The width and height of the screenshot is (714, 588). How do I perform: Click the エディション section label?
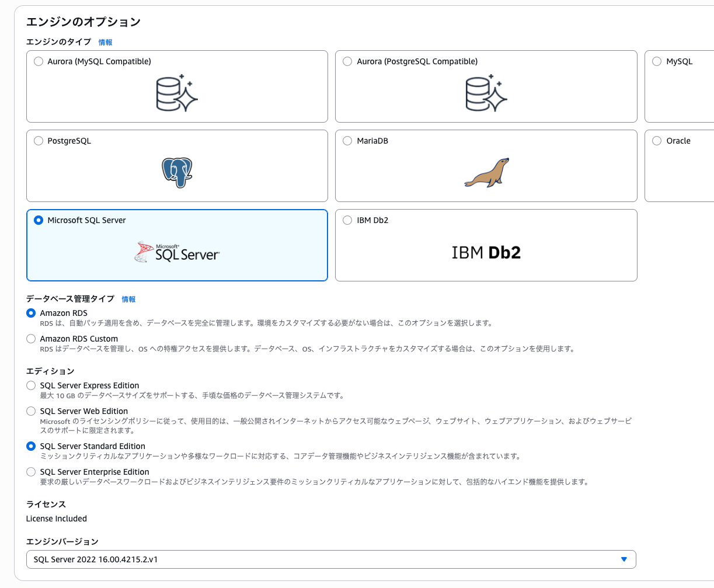[x=50, y=371]
